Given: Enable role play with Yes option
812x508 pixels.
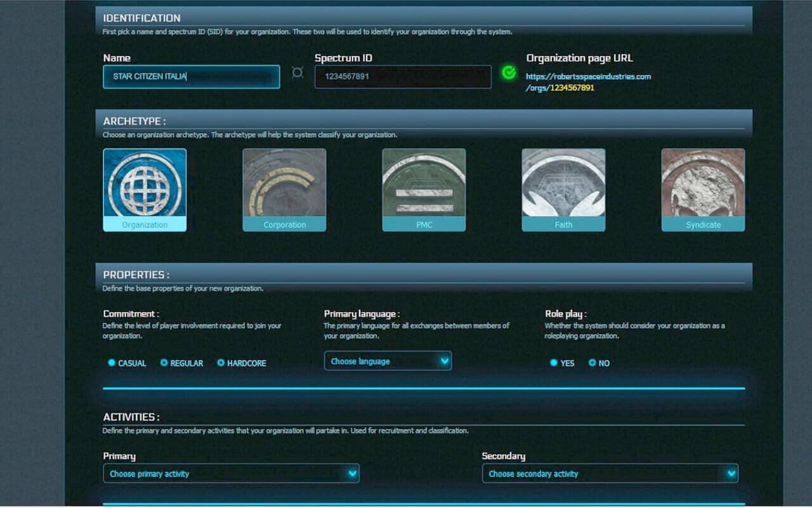Looking at the screenshot, I should 554,363.
